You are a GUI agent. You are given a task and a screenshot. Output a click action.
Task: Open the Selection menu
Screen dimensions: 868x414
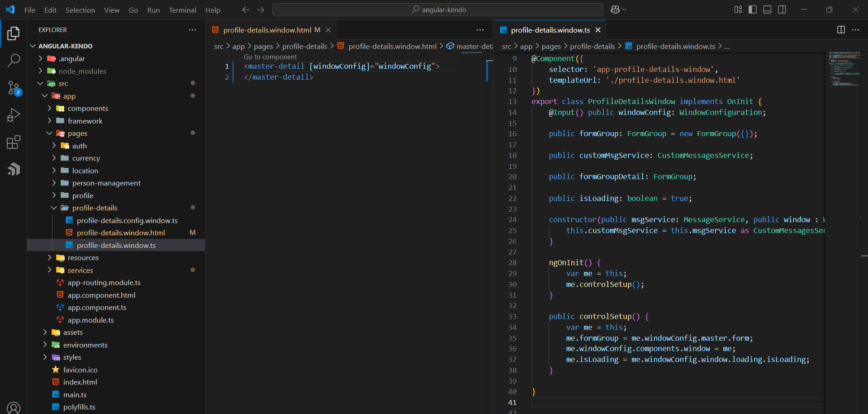point(80,10)
